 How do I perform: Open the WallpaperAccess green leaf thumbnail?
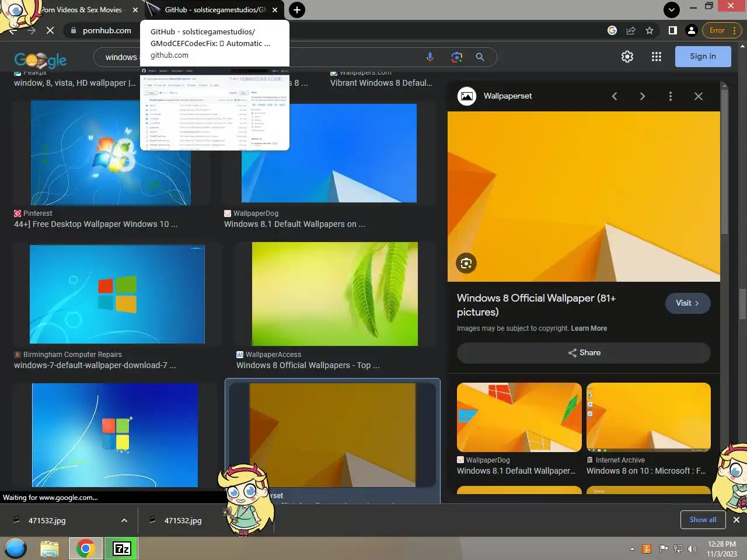click(335, 294)
